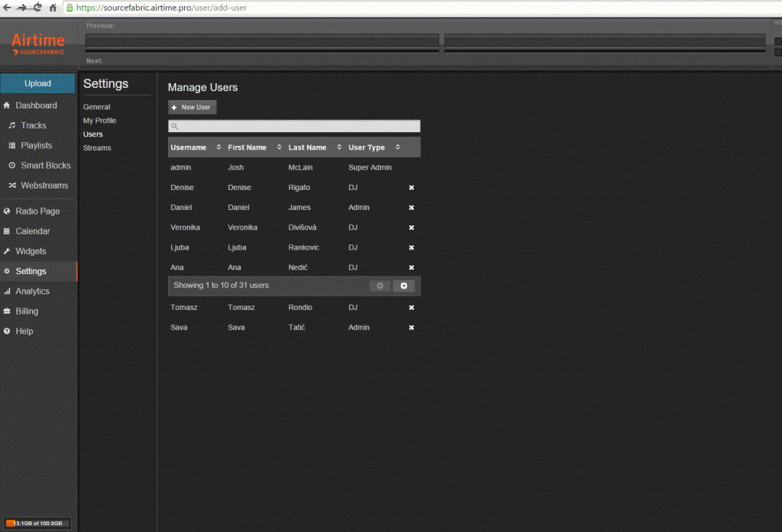The image size is (782, 532).
Task: Open Playlists in the sidebar
Action: [36, 145]
